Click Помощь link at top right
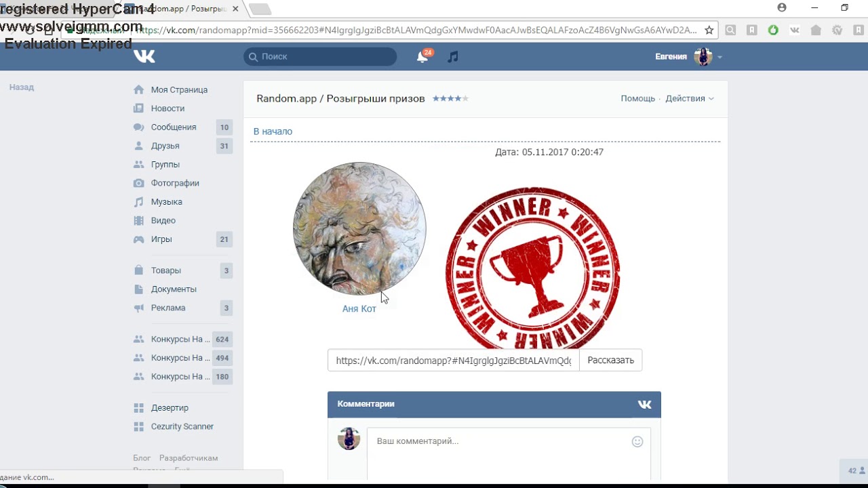868x488 pixels. pyautogui.click(x=637, y=98)
